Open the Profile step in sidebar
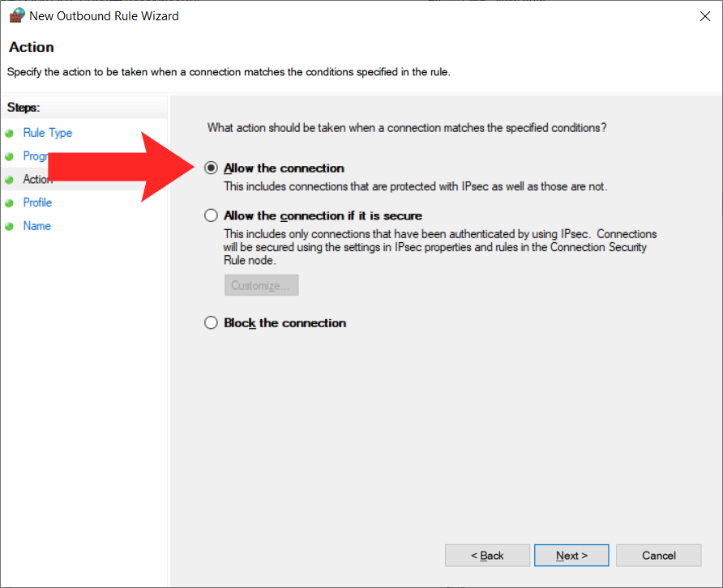 tap(37, 202)
